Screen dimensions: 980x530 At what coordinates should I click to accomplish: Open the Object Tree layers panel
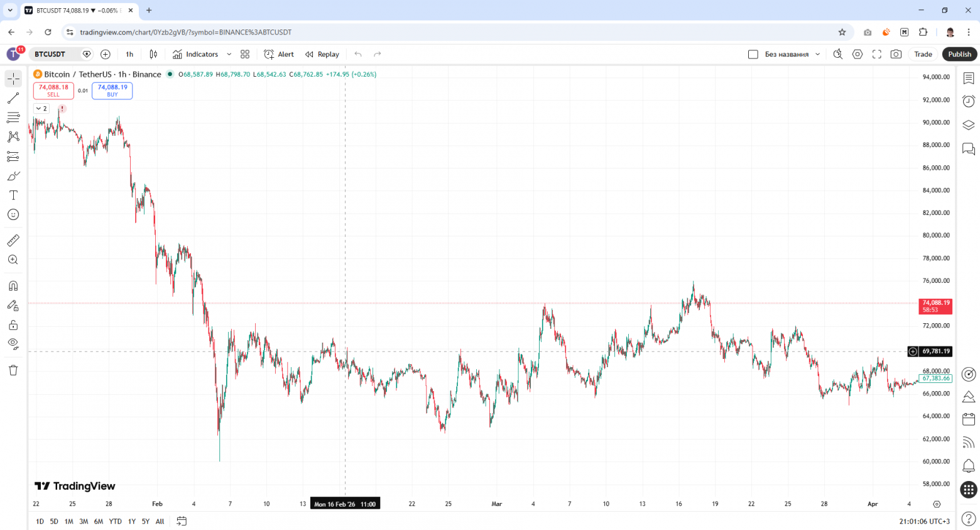click(x=969, y=125)
